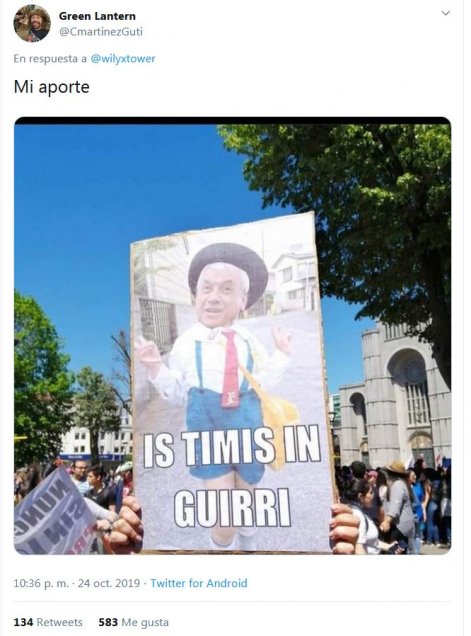
Task: Open the 24 oct. 2019 date permalink
Action: [109, 583]
